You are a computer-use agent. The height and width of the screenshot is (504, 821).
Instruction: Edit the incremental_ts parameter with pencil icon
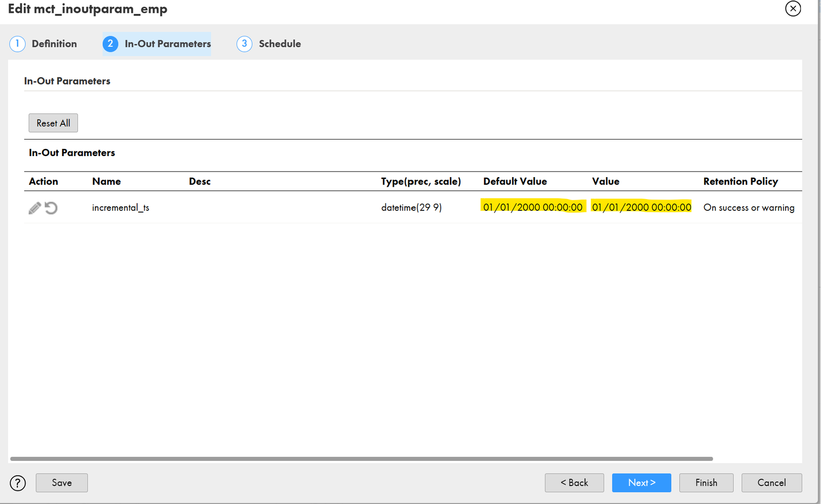tap(34, 208)
